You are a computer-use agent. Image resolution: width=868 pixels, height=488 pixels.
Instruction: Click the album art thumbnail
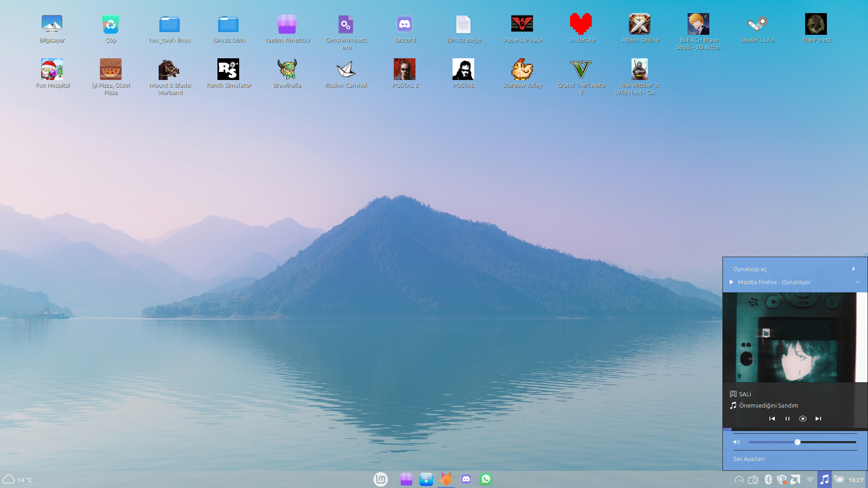[789, 338]
